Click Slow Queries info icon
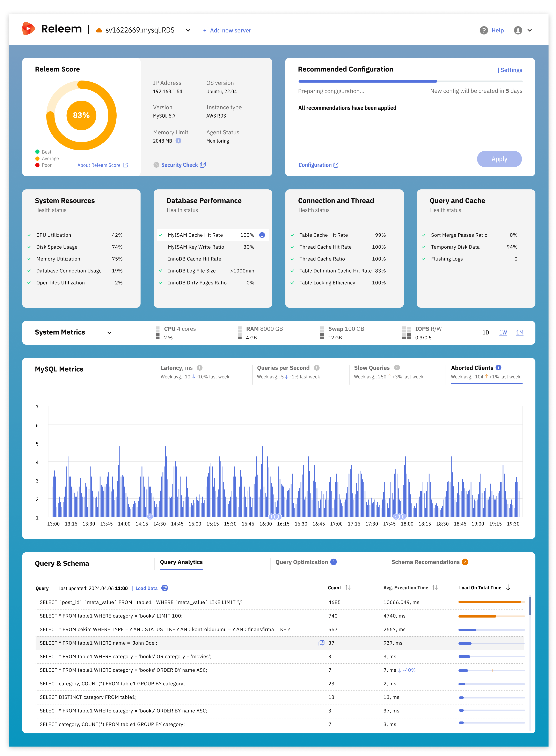 pyautogui.click(x=397, y=368)
